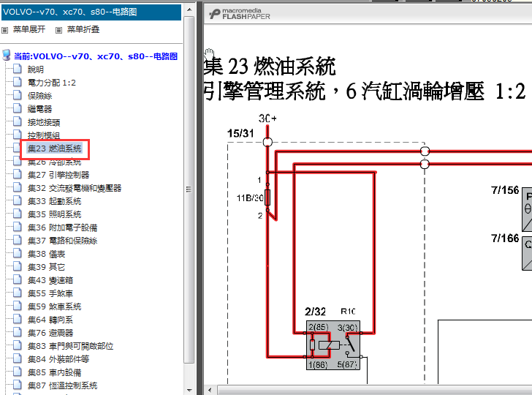
Task: Open 集87 恒溫控制系統 entry
Action: click(62, 385)
